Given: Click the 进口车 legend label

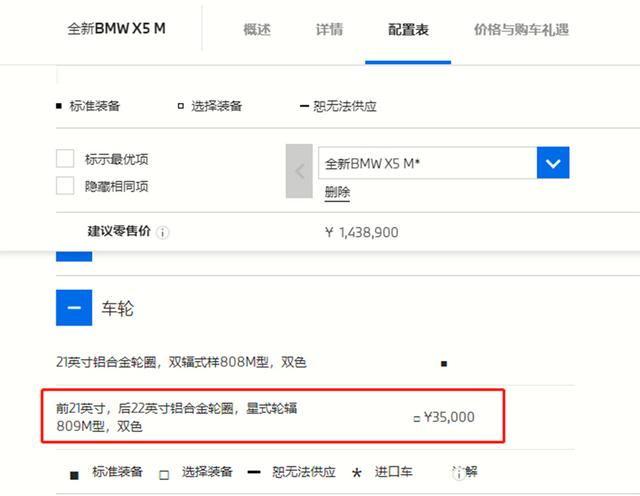Looking at the screenshot, I should coord(393,472).
